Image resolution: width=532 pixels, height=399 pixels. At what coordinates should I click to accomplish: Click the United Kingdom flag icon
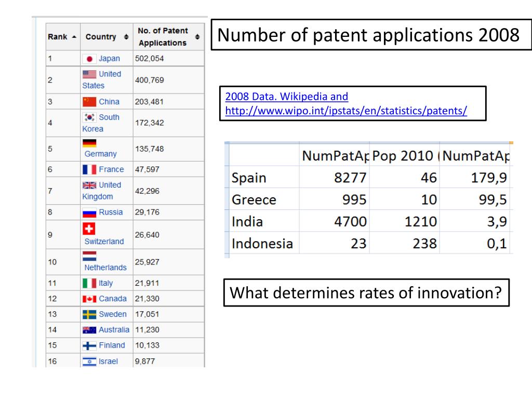pyautogui.click(x=89, y=185)
